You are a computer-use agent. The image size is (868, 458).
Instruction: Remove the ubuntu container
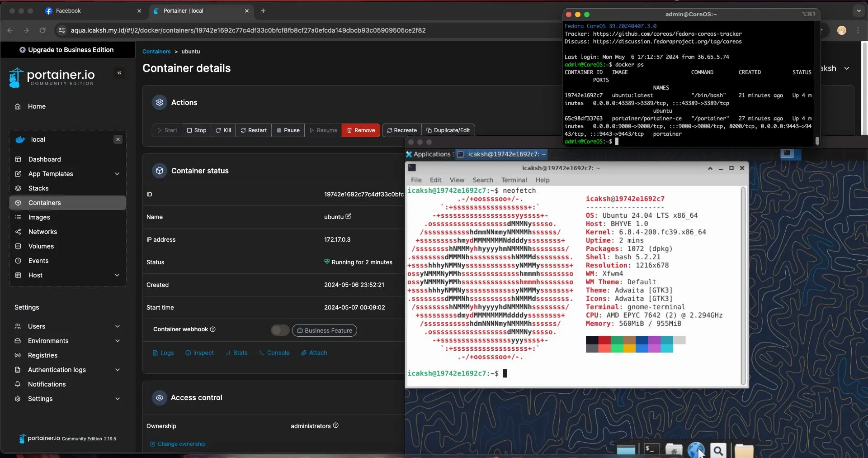tap(360, 130)
